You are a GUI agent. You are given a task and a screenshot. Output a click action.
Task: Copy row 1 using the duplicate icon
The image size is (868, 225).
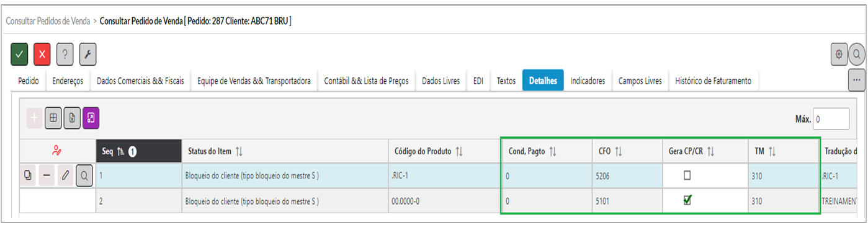pyautogui.click(x=28, y=176)
